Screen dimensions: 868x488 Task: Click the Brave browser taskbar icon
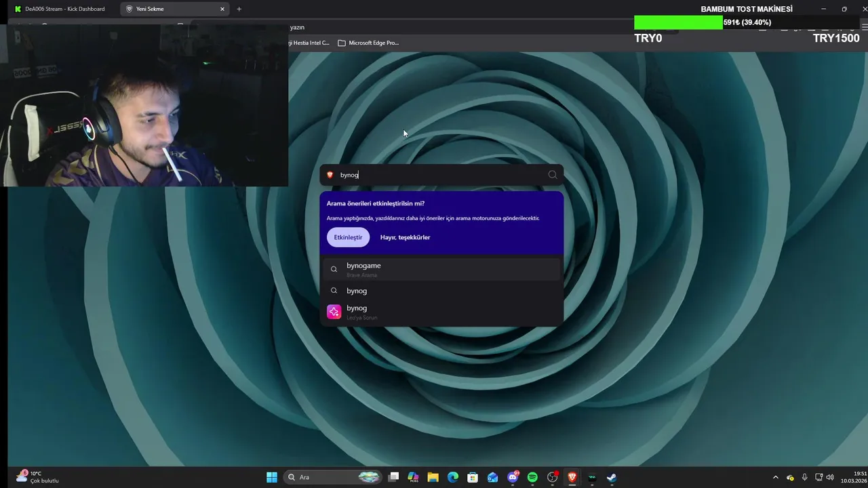pos(572,477)
